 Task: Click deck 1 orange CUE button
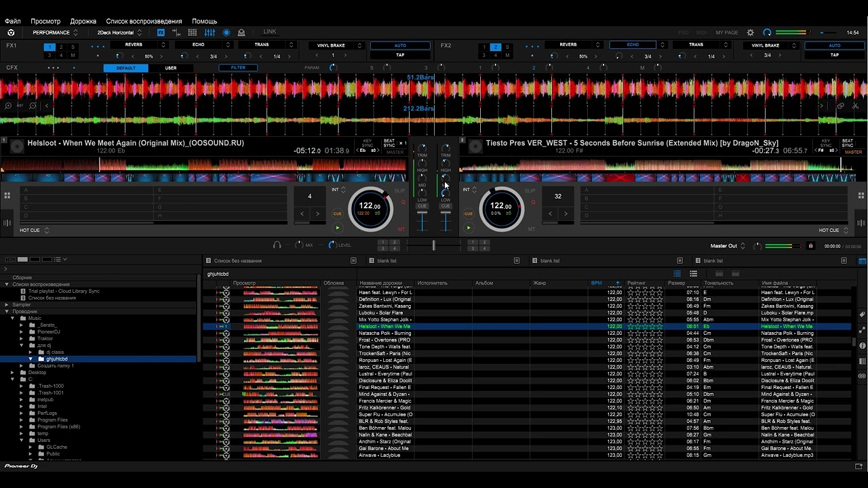pos(337,213)
